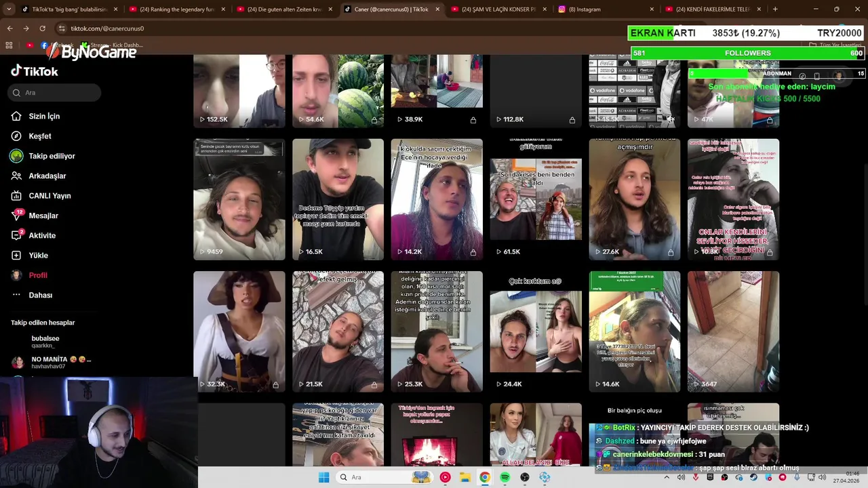This screenshot has height=488, width=868.
Task: Open TikTok logo home link
Action: pyautogui.click(x=35, y=71)
